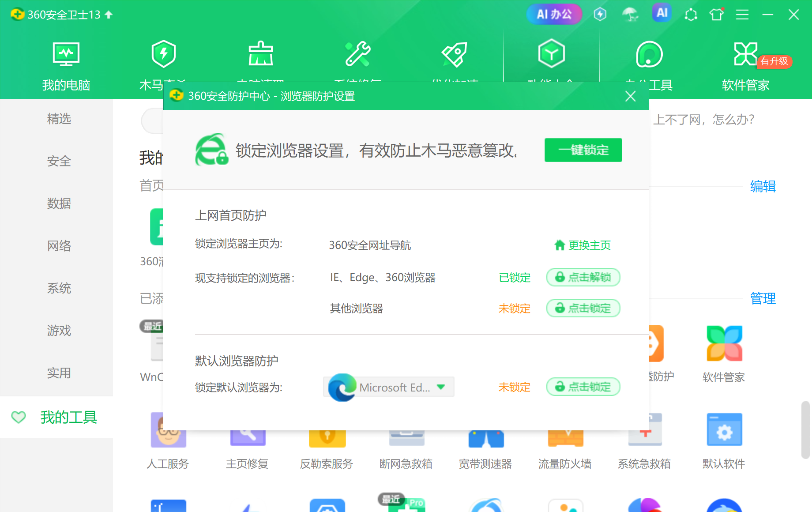Viewport: 812px width, 512px height.
Task: Select the 安全 sidebar category
Action: click(x=59, y=161)
